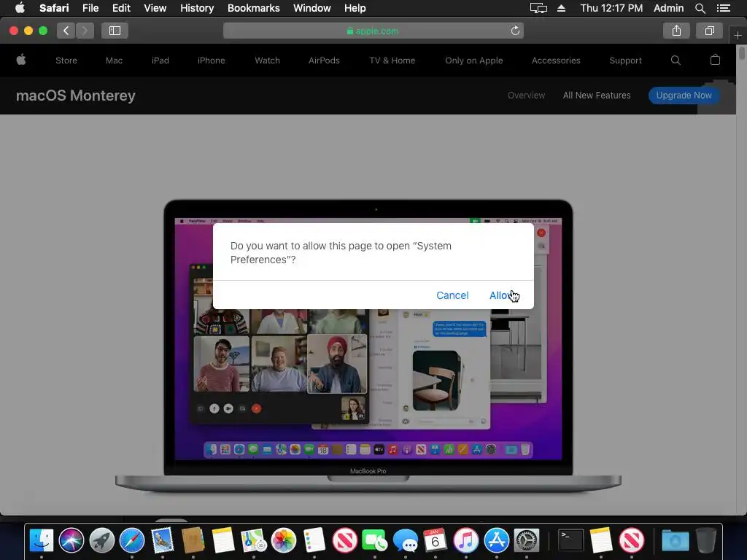Image resolution: width=747 pixels, height=560 pixels.
Task: Click the screen mirroring icon in menu bar
Action: 538,8
